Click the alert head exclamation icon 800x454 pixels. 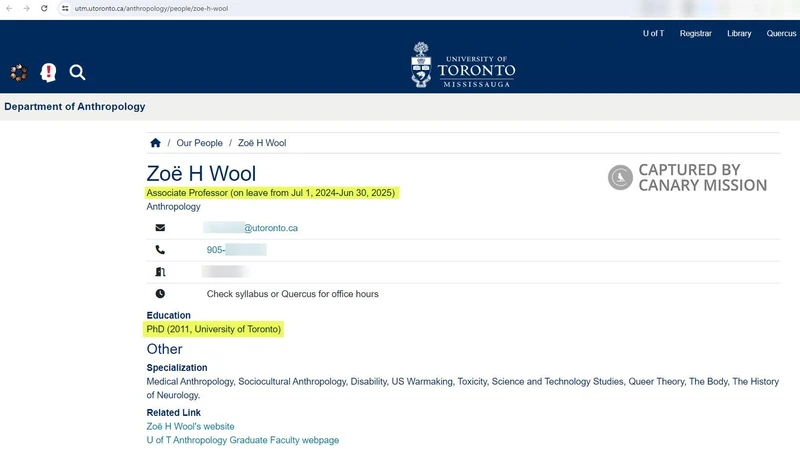click(x=48, y=72)
